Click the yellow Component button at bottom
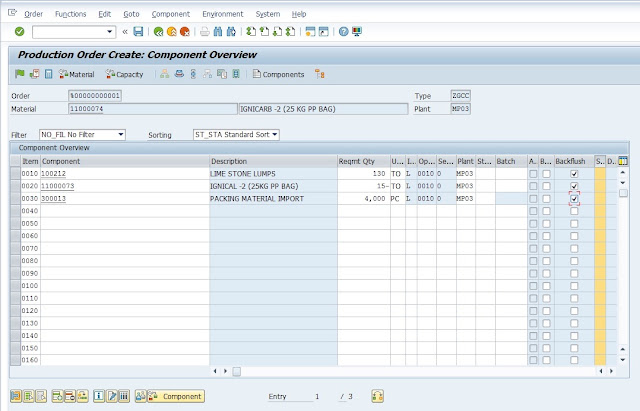The height and width of the screenshot is (411, 640). click(x=176, y=396)
